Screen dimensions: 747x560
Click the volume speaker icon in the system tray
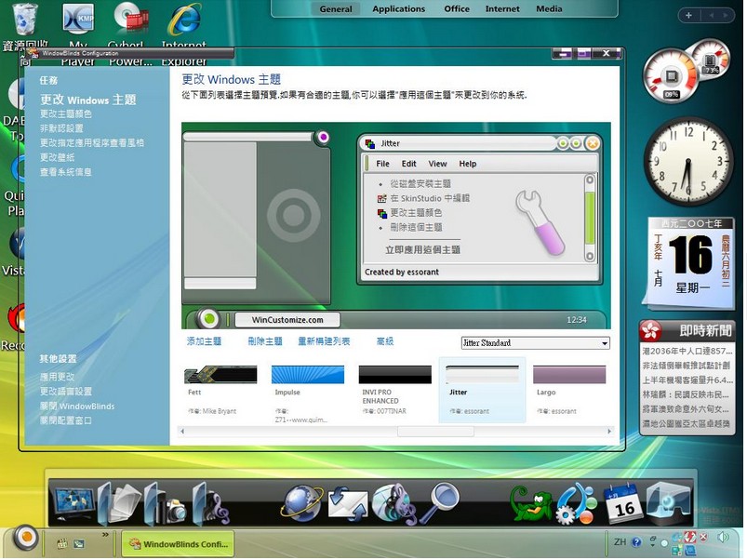(723, 537)
